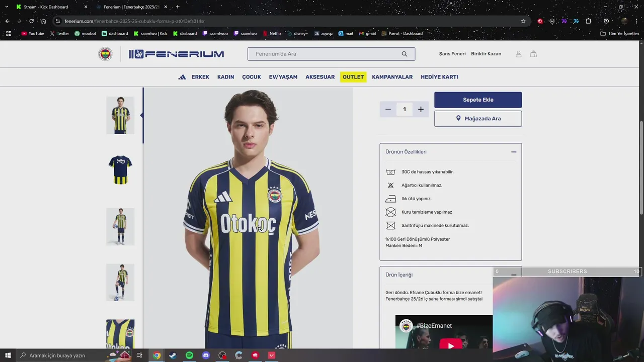This screenshot has width=644, height=362.
Task: Open Chrome from the taskbar
Action: (x=156, y=355)
